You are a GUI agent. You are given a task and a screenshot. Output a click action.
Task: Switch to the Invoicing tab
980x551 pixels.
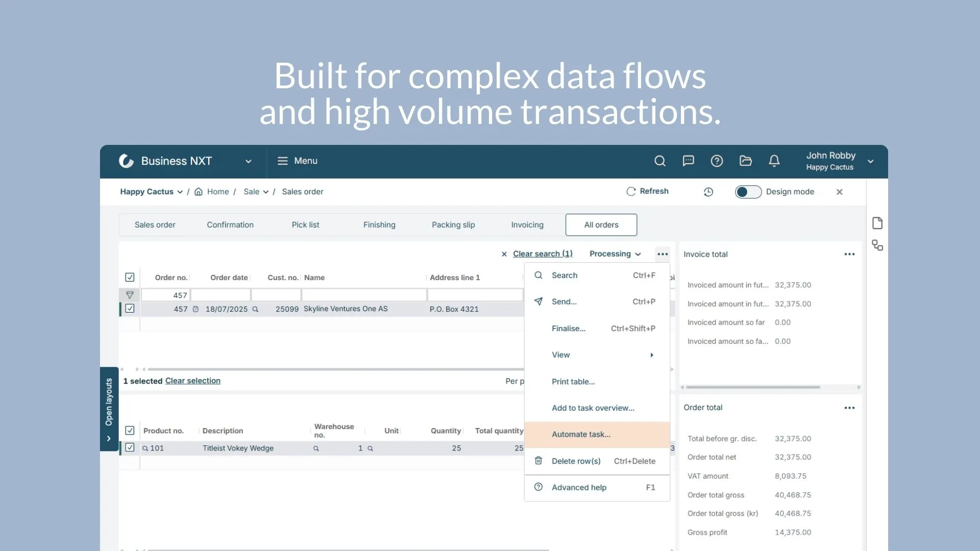click(527, 225)
